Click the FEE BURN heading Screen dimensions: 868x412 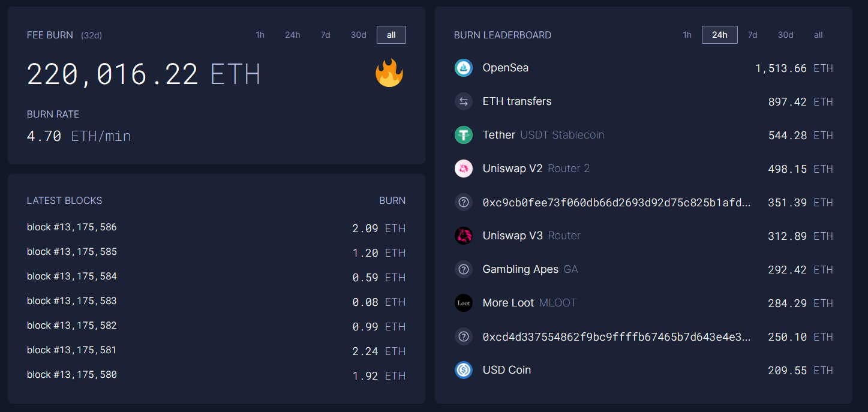click(50, 35)
